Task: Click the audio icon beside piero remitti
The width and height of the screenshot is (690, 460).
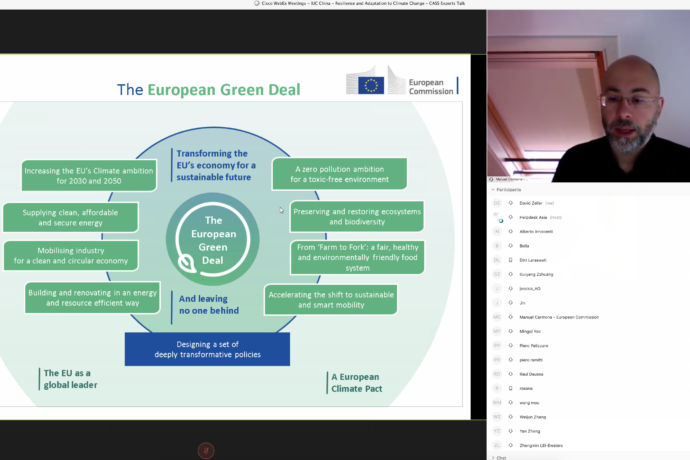Action: [510, 360]
